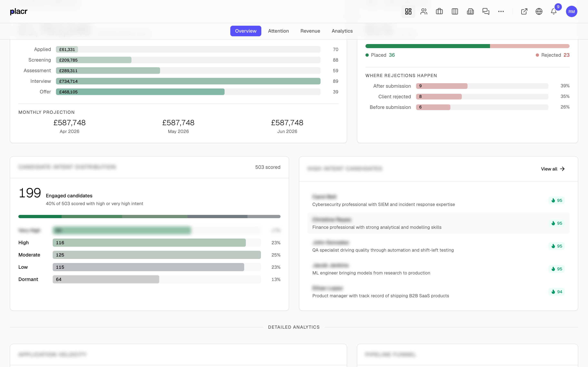Viewport: 588px width, 367px height.
Task: Click the Placed 36 legend indicator
Action: point(380,55)
